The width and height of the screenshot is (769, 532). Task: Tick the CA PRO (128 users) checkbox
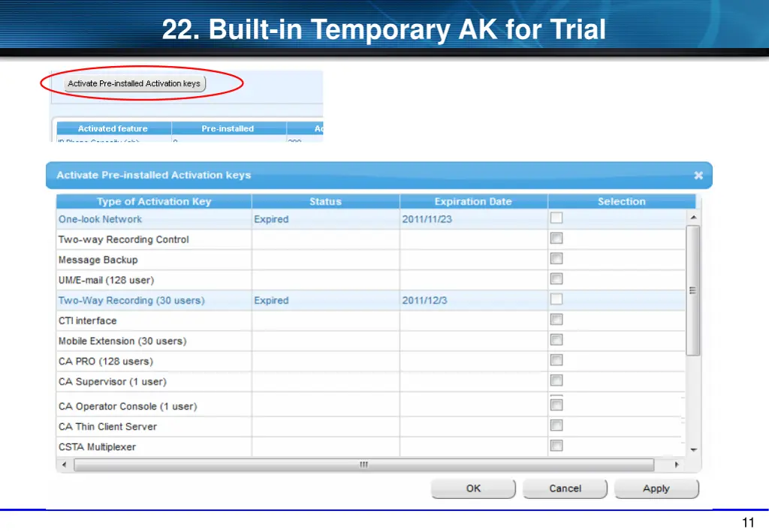click(x=556, y=361)
